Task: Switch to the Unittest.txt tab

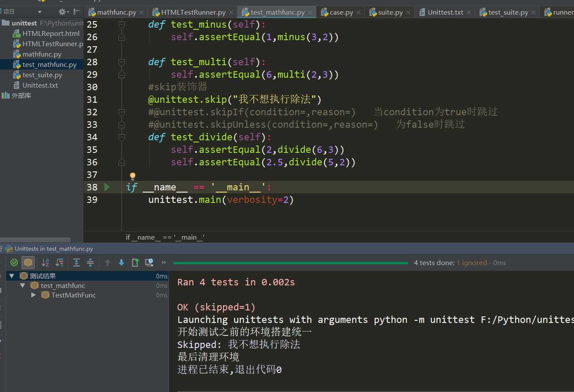Action: click(x=445, y=12)
